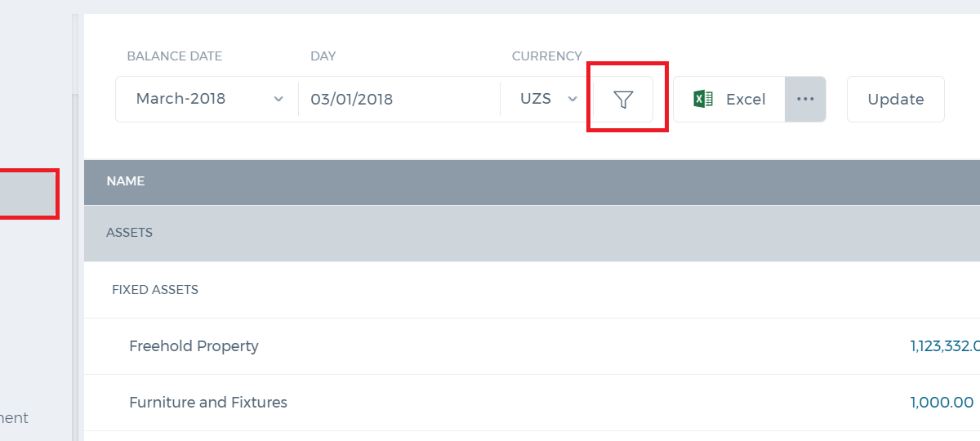Click the Day field showing 03/01/2018
The height and width of the screenshot is (441, 980).
(399, 100)
